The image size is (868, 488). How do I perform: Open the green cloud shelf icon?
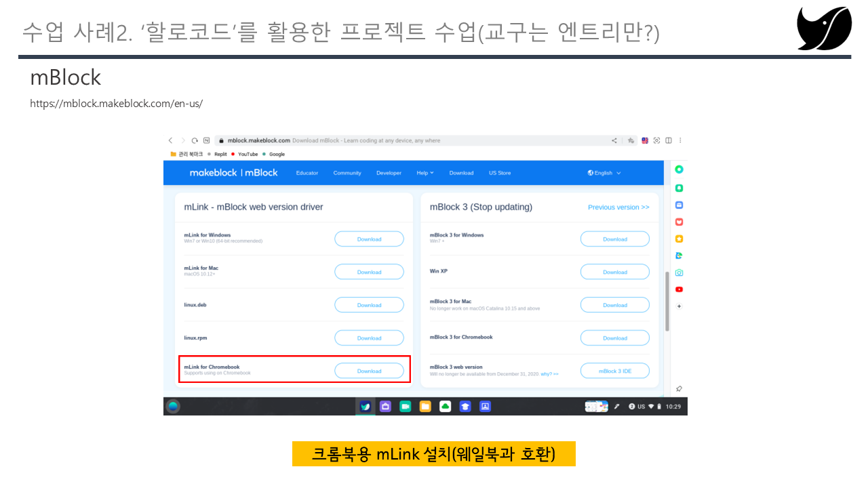point(445,407)
